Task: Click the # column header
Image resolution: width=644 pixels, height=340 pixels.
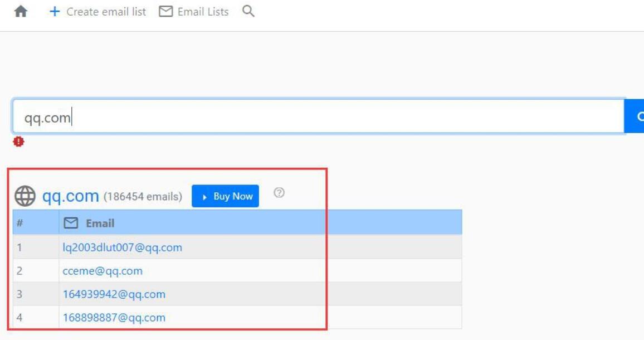Action: (x=20, y=223)
